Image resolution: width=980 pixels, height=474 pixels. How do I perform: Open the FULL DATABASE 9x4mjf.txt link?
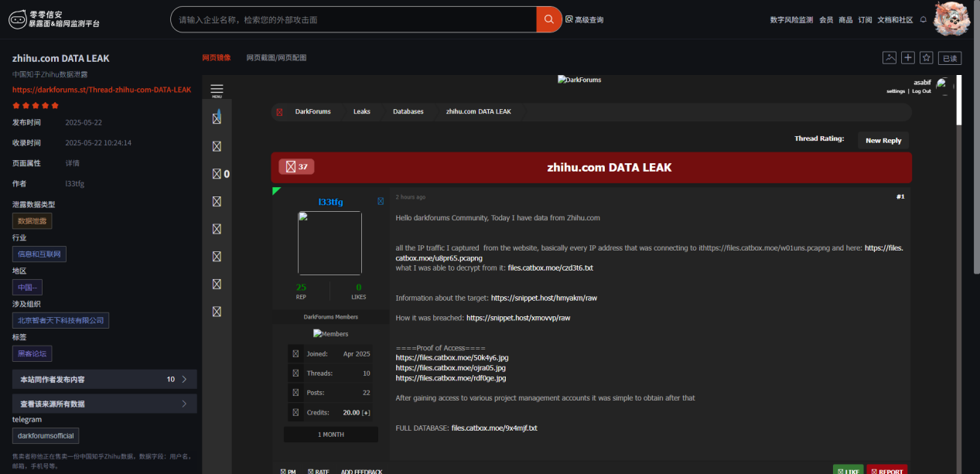click(x=494, y=428)
